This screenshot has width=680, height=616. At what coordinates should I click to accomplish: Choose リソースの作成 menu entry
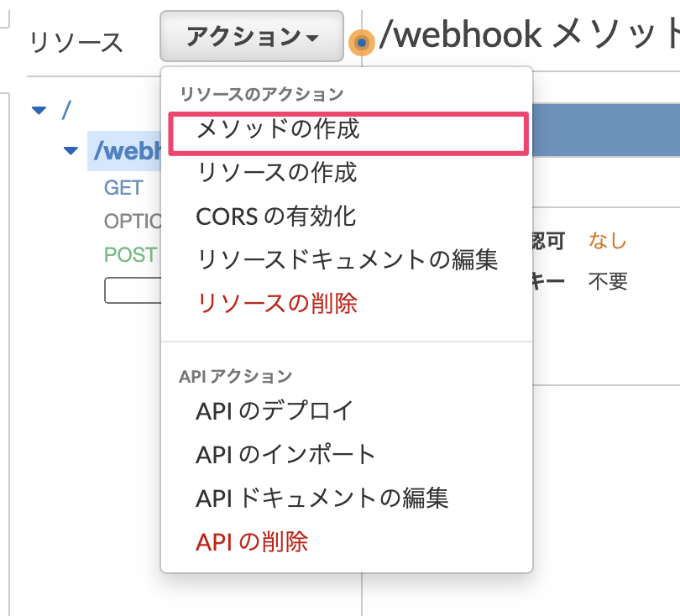[276, 173]
